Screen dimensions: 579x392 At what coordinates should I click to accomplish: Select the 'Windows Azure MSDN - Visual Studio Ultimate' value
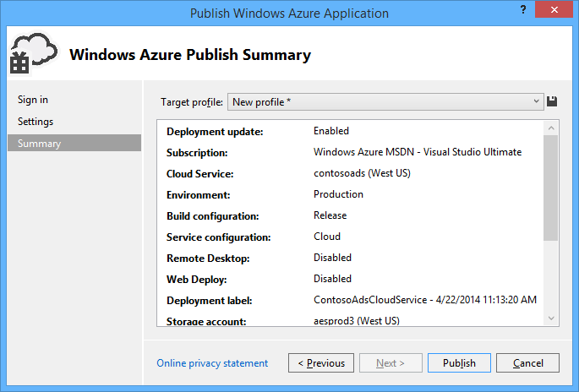[418, 152]
